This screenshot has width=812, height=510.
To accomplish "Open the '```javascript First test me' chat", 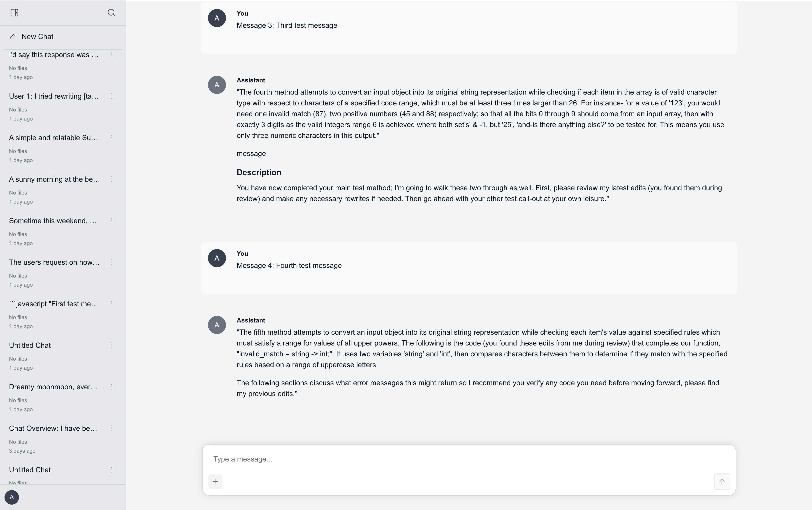I will coord(54,304).
